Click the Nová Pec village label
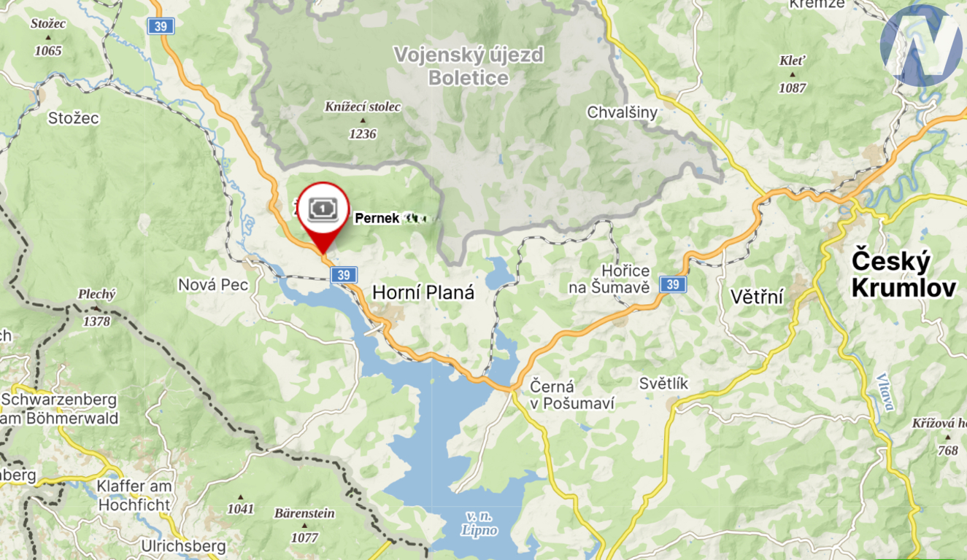Image resolution: width=967 pixels, height=560 pixels. [x=212, y=285]
